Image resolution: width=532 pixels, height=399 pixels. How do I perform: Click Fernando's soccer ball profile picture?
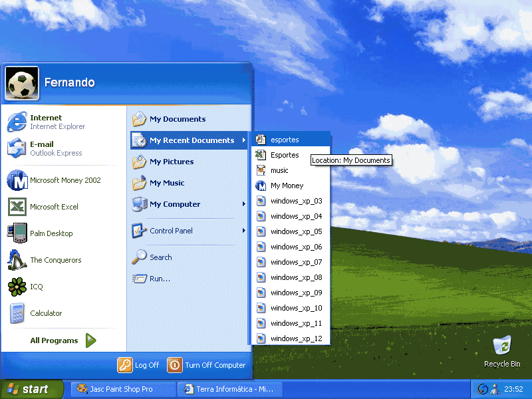[x=22, y=82]
